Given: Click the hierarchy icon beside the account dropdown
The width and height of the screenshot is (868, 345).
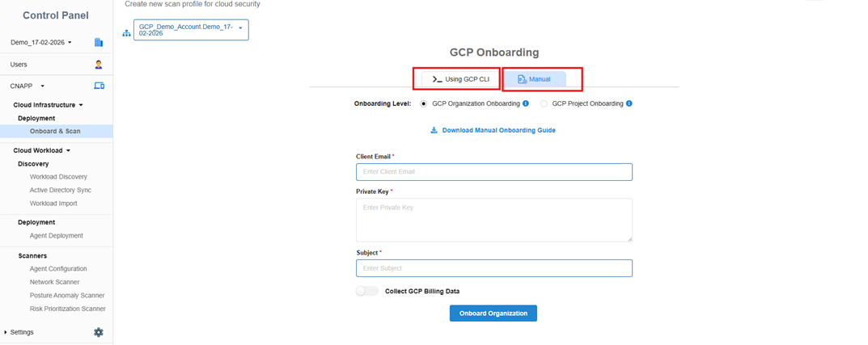Looking at the screenshot, I should click(126, 33).
